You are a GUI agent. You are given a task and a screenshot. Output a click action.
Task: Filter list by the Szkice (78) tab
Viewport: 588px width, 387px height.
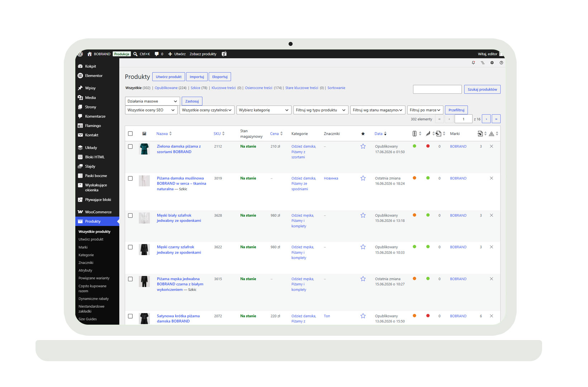(x=199, y=88)
